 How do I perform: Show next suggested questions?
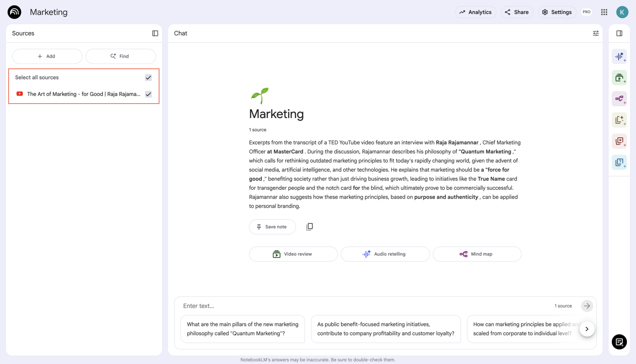pyautogui.click(x=587, y=329)
